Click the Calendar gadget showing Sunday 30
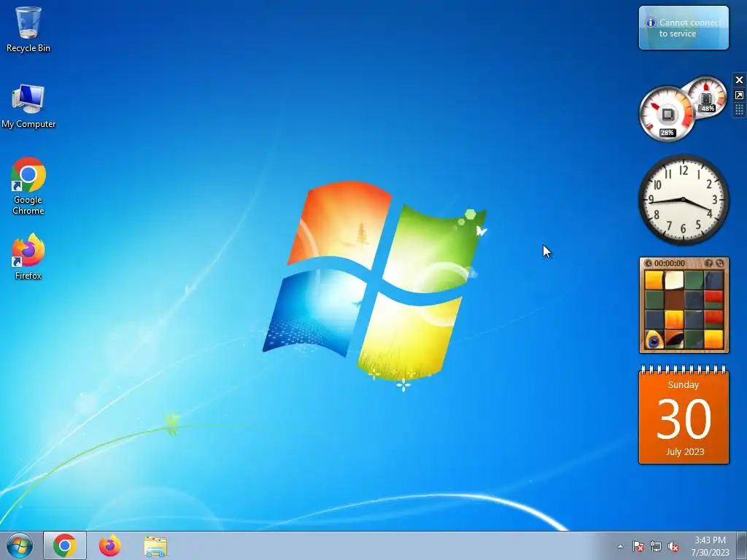The width and height of the screenshot is (747, 560). click(x=684, y=415)
